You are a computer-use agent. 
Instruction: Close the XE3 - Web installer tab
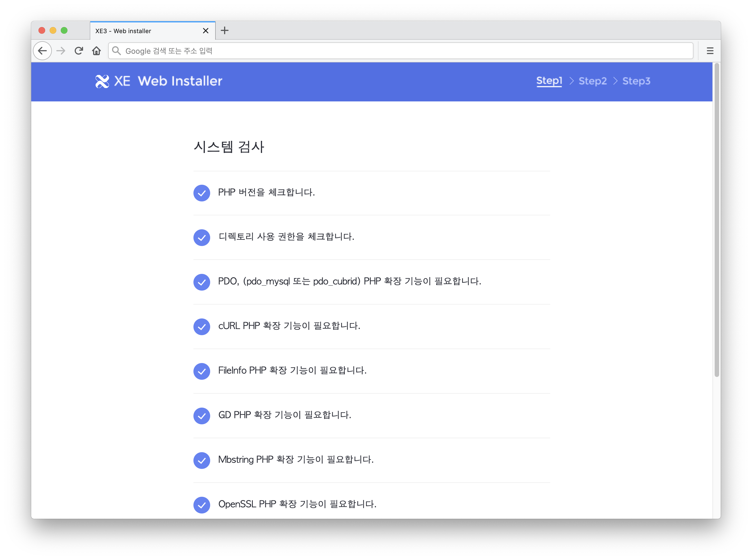[x=205, y=31]
